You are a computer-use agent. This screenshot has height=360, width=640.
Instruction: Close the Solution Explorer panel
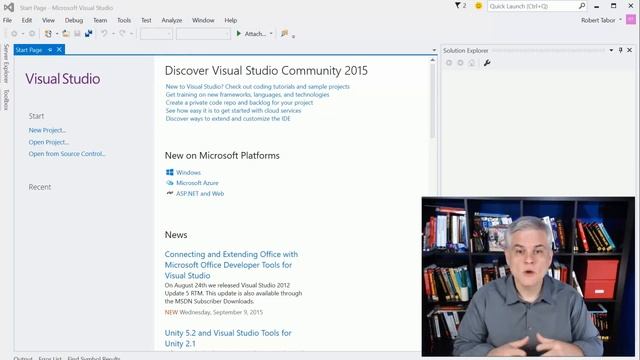(x=630, y=50)
